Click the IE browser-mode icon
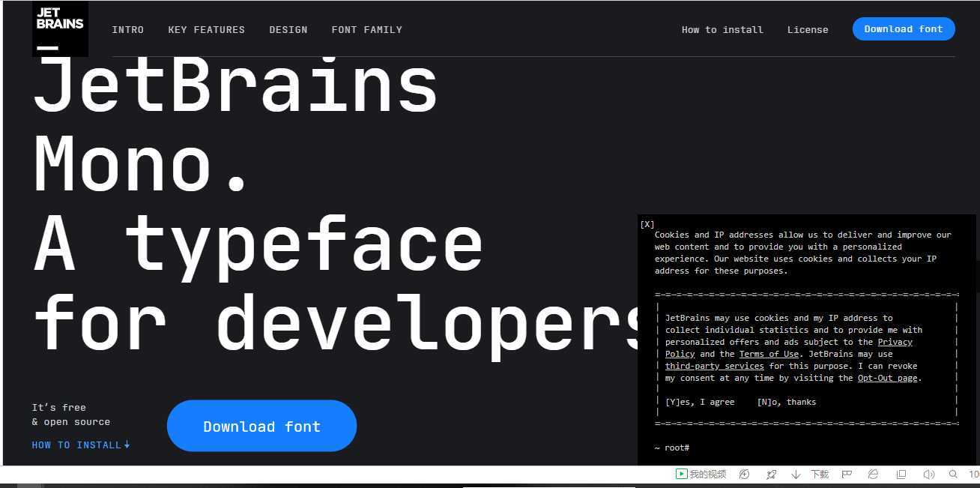The height and width of the screenshot is (488, 980). point(873,475)
